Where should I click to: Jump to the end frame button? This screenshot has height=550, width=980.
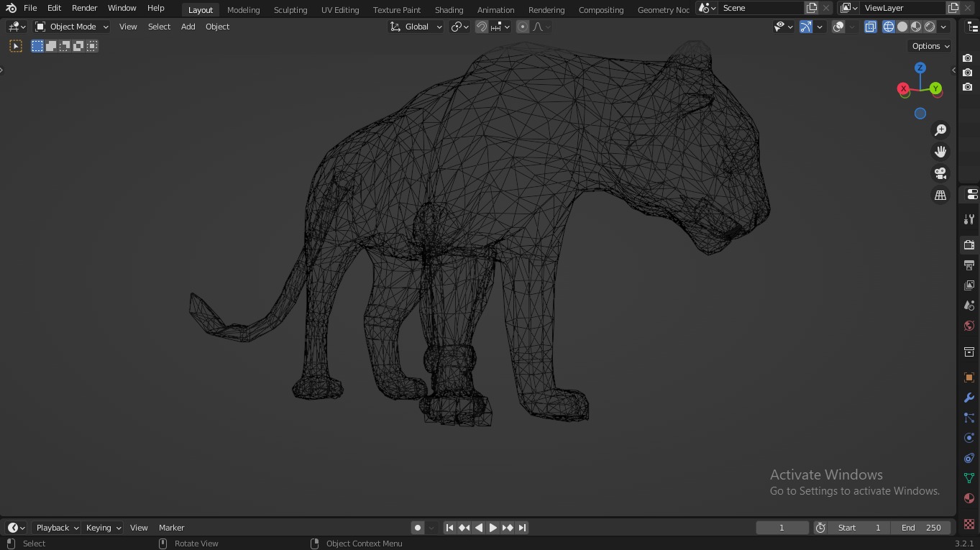pos(522,528)
